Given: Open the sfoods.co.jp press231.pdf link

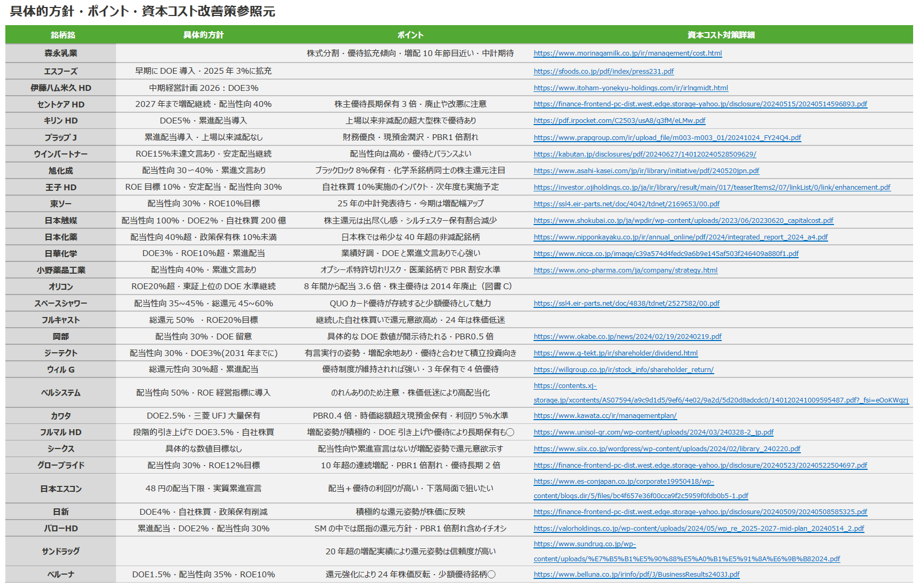Looking at the screenshot, I should 604,72.
